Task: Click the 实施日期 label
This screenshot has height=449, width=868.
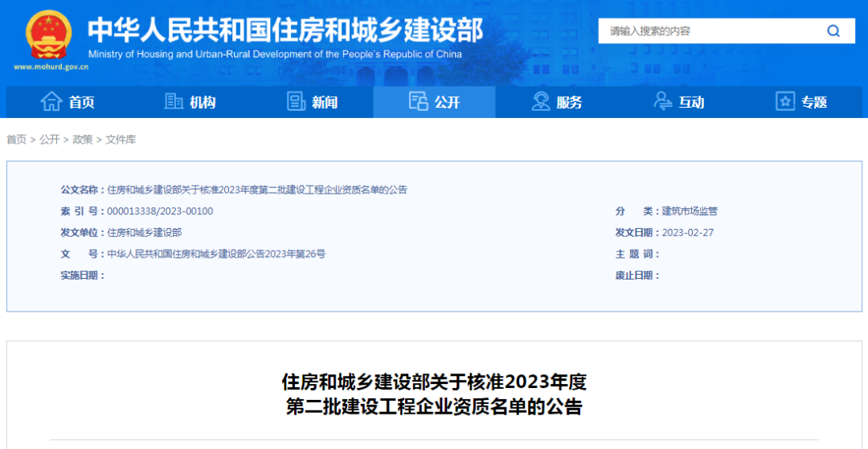Action: pos(81,276)
